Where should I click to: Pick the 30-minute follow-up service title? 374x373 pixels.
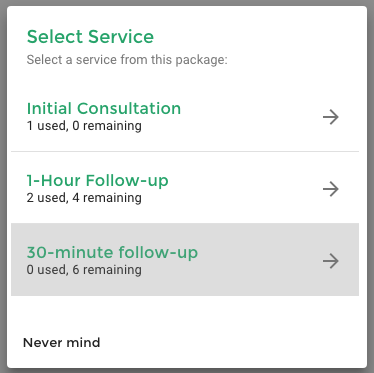tap(112, 253)
